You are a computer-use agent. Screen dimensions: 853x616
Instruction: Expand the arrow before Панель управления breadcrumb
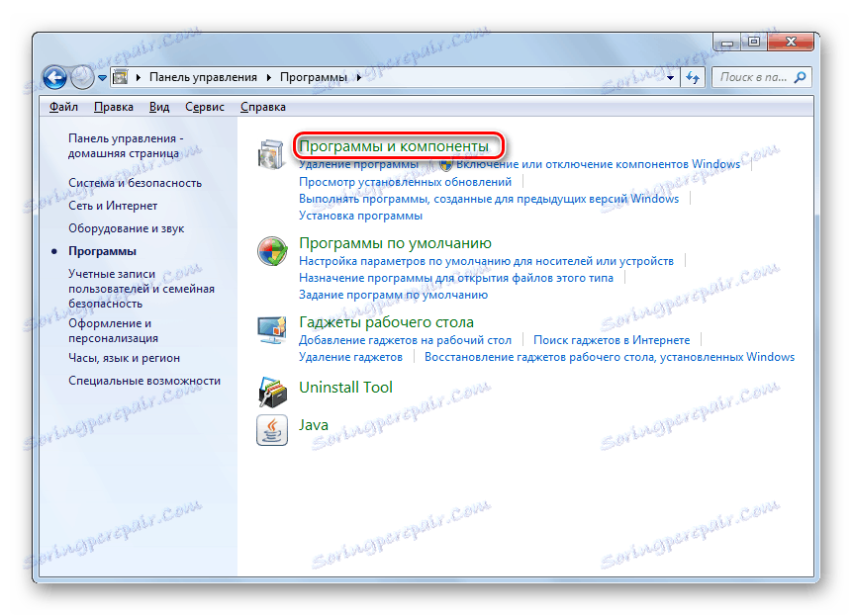click(x=139, y=78)
